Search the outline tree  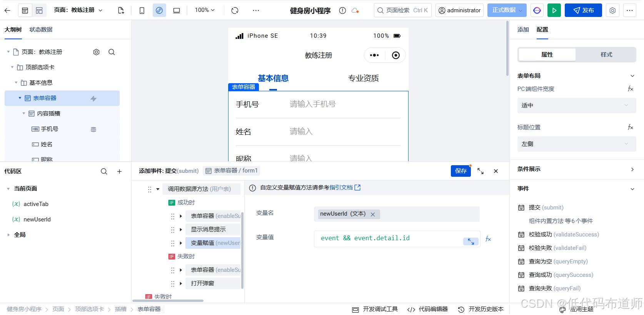coord(112,52)
